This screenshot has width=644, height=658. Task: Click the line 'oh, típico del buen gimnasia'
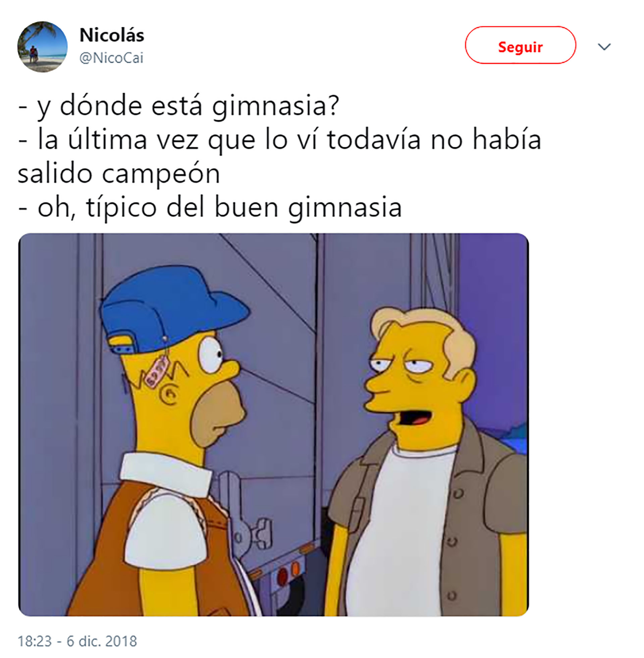[x=210, y=207]
